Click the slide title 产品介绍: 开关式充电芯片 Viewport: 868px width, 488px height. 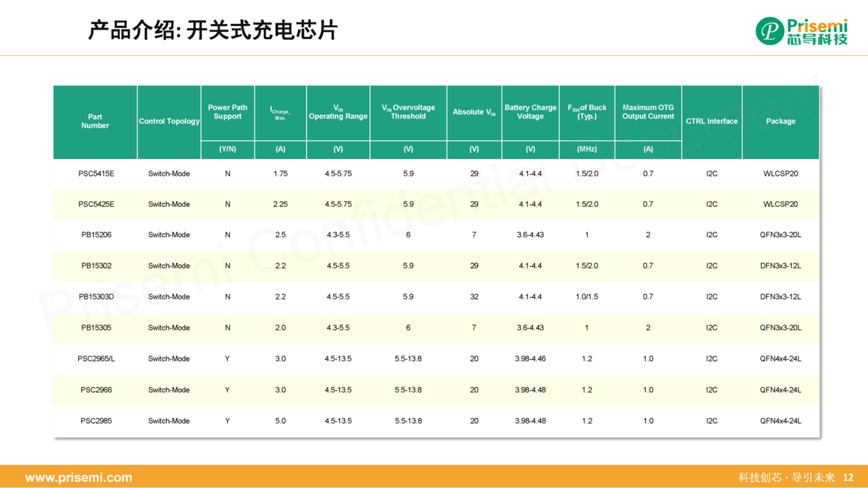213,30
